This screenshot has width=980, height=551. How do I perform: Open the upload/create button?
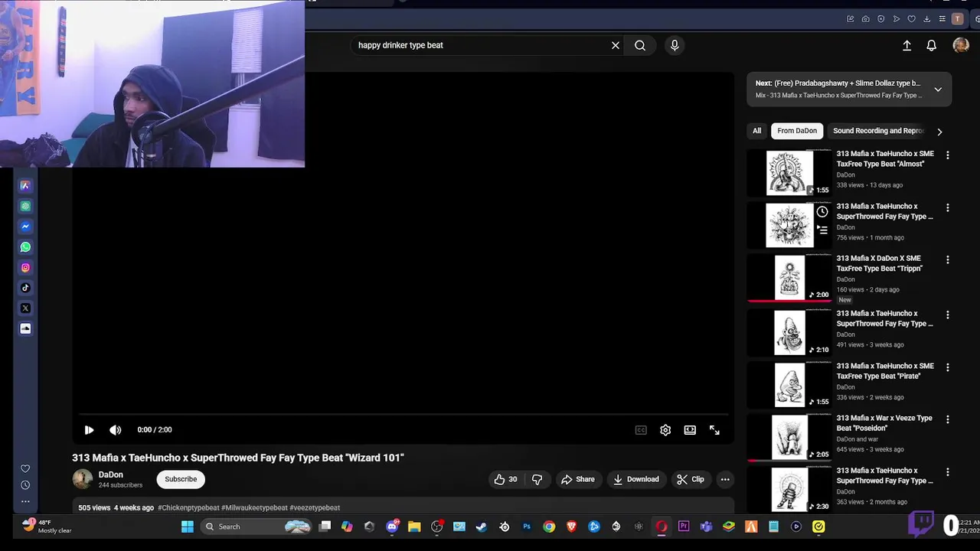[906, 45]
